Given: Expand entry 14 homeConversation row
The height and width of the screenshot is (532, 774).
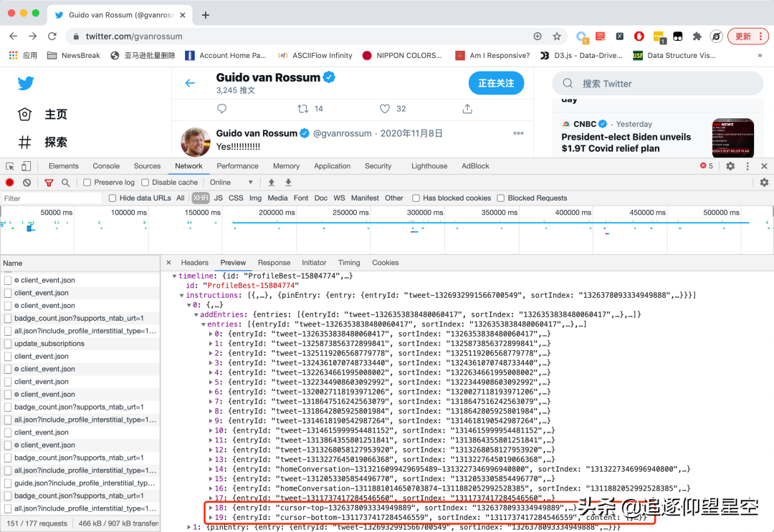Looking at the screenshot, I should (211, 470).
